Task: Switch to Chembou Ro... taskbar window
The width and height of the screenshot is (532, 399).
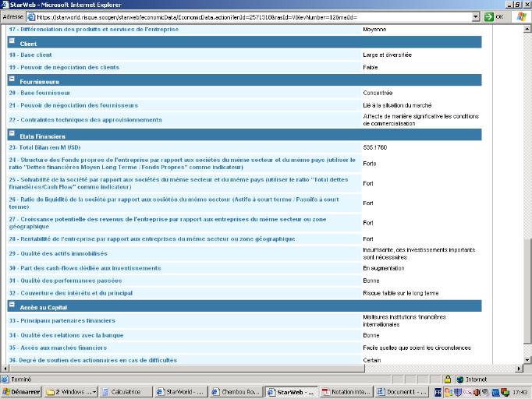Action: click(236, 392)
